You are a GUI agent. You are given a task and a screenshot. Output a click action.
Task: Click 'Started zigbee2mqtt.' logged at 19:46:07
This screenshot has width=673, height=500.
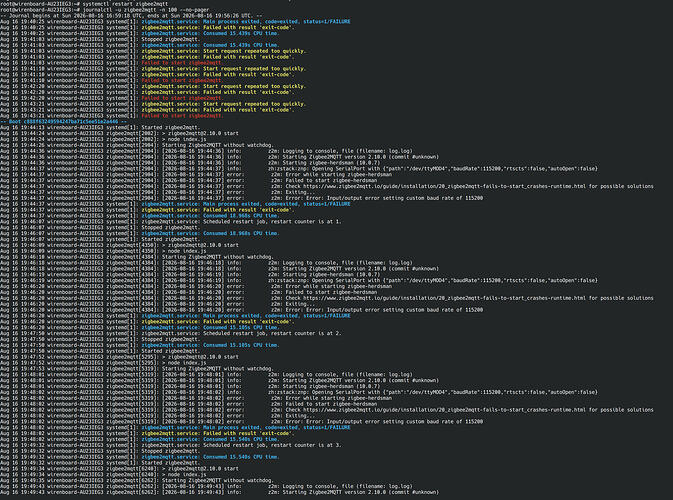(x=170, y=239)
